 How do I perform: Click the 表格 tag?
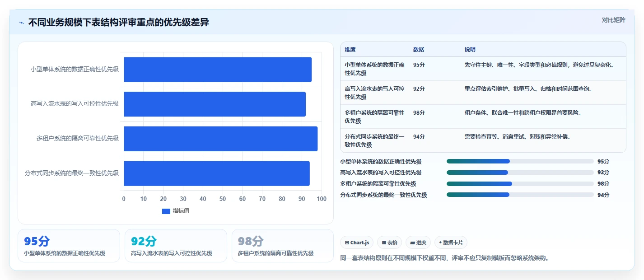pos(389,243)
